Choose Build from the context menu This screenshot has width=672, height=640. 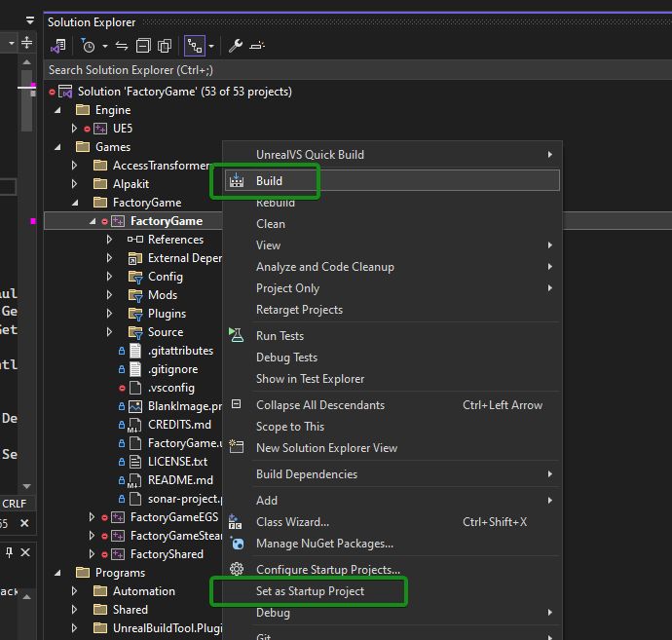(392, 180)
